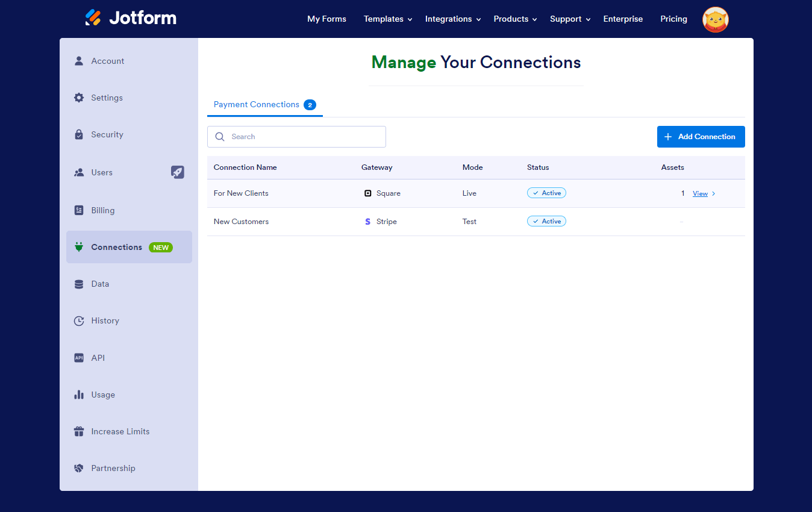Select the New Customers connection row

[242, 222]
